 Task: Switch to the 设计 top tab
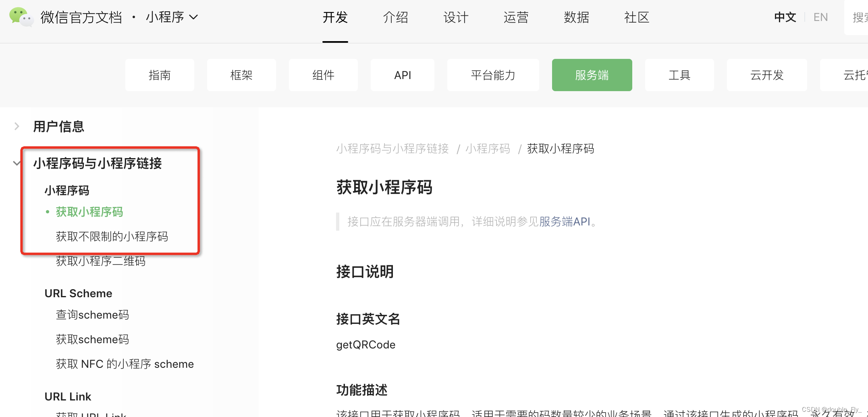[x=456, y=17]
